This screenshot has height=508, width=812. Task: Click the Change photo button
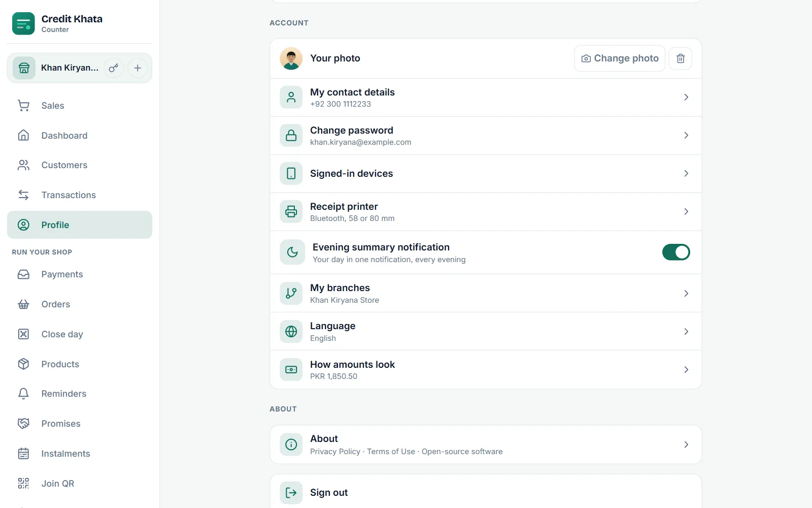click(x=620, y=58)
